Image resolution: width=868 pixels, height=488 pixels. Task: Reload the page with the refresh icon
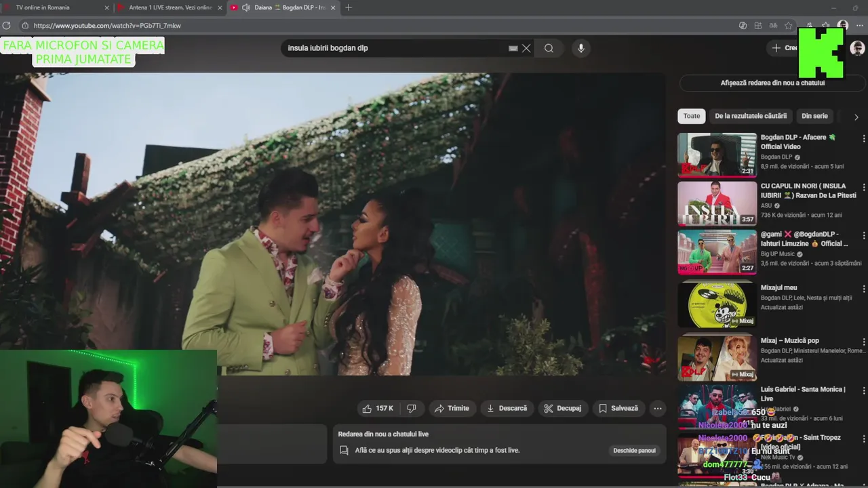click(x=6, y=26)
